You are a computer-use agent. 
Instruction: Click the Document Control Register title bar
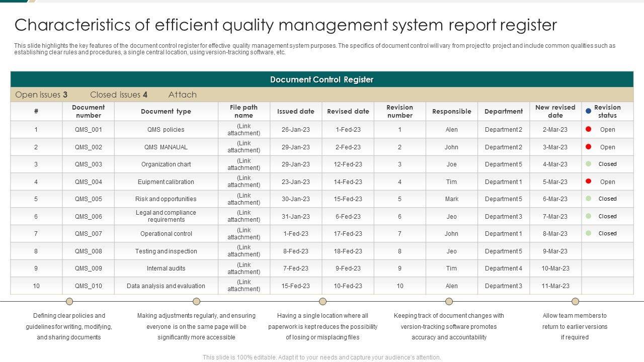pos(322,79)
